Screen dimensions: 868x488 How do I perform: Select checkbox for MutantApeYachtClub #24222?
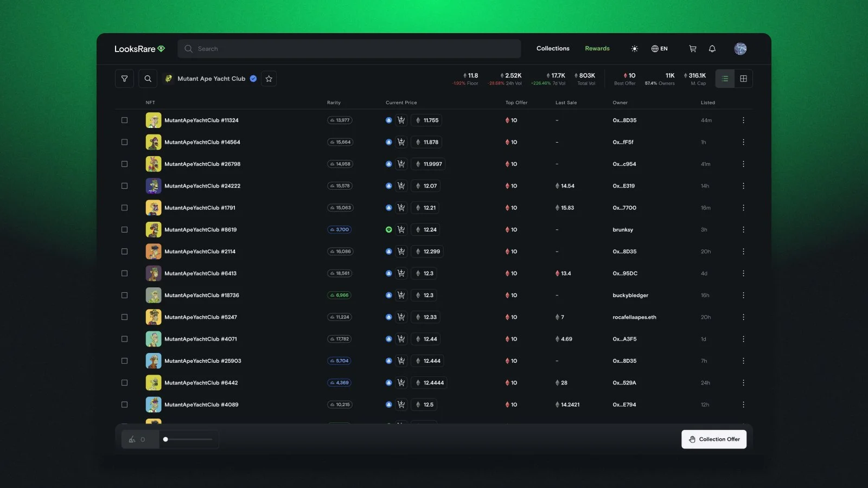click(124, 186)
